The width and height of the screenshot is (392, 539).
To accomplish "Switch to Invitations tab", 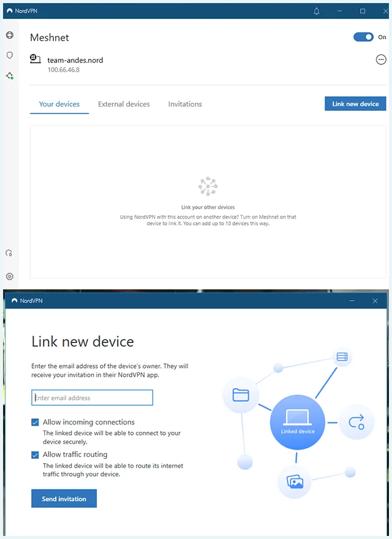I will (x=185, y=104).
